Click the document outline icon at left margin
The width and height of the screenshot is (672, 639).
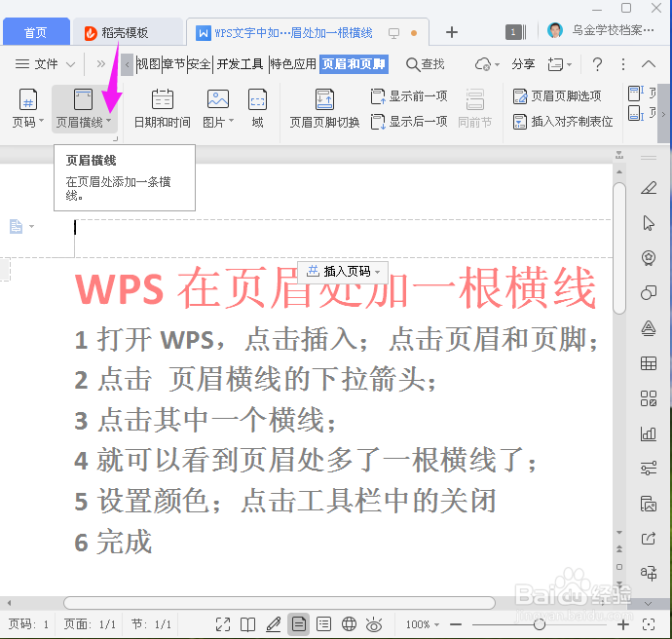coord(17,226)
